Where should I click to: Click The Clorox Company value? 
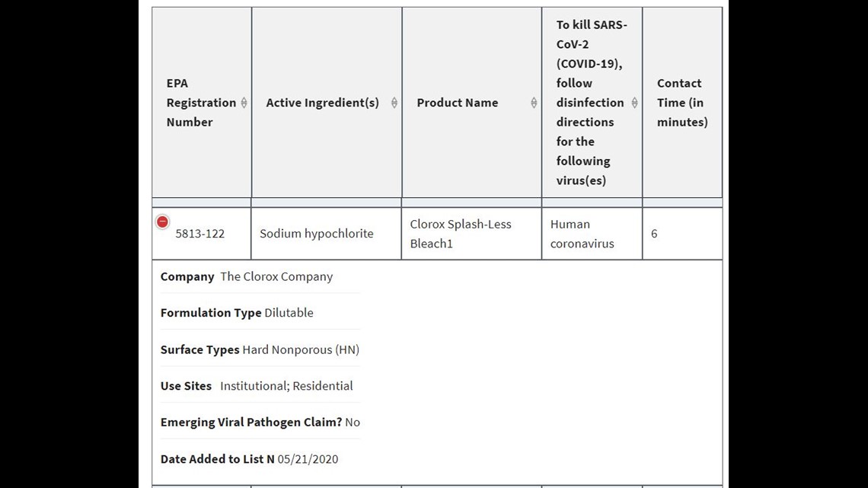(276, 276)
